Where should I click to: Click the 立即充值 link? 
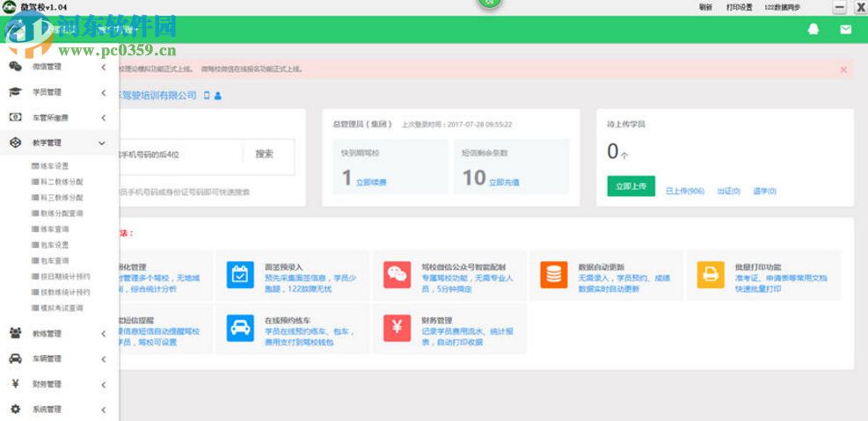click(504, 182)
